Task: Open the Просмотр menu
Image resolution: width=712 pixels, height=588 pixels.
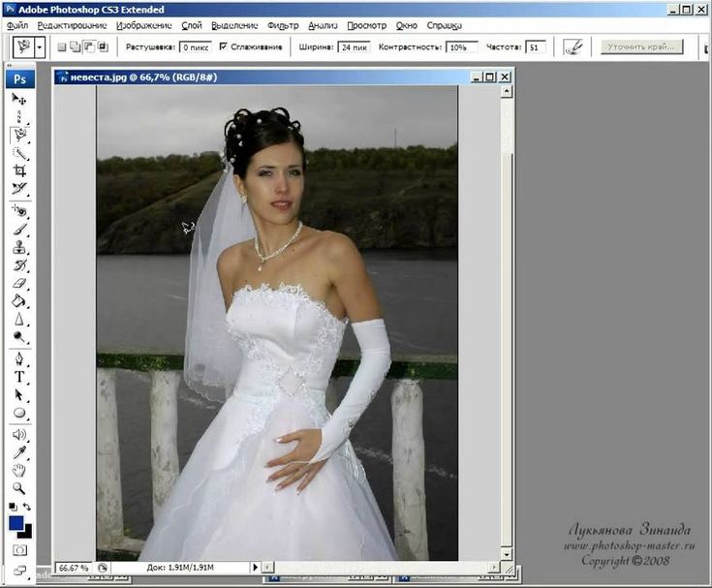Action: coord(367,25)
